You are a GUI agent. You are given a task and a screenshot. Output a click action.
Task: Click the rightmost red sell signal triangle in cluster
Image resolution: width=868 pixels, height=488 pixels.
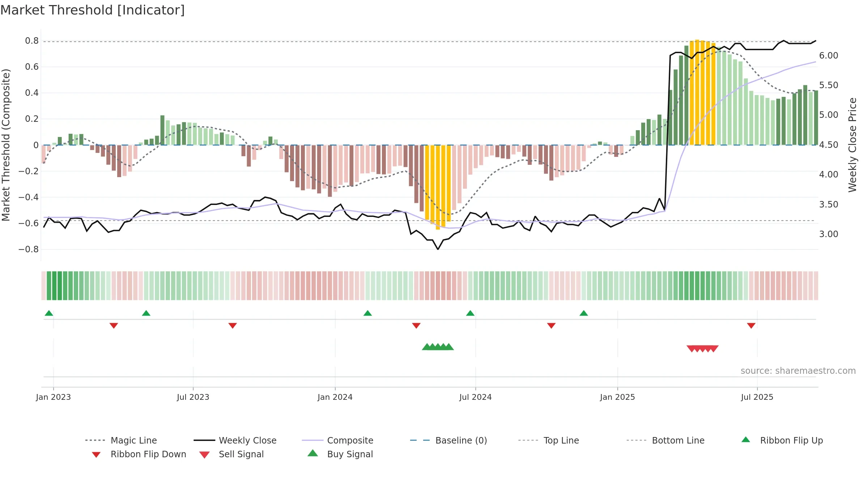click(x=714, y=349)
